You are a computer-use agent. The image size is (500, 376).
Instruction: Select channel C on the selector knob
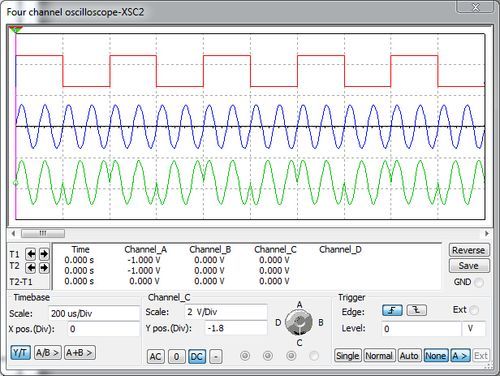pyautogui.click(x=299, y=342)
